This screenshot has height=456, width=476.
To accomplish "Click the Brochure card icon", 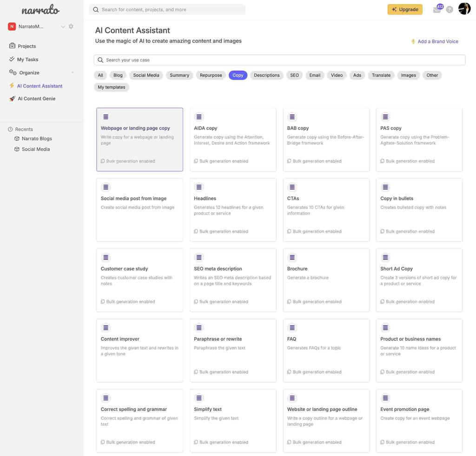I will pos(292,257).
